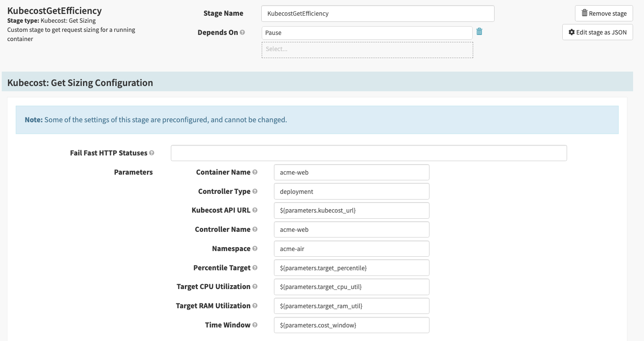Click help icon beside Controller Type
The height and width of the screenshot is (341, 644).
click(255, 191)
